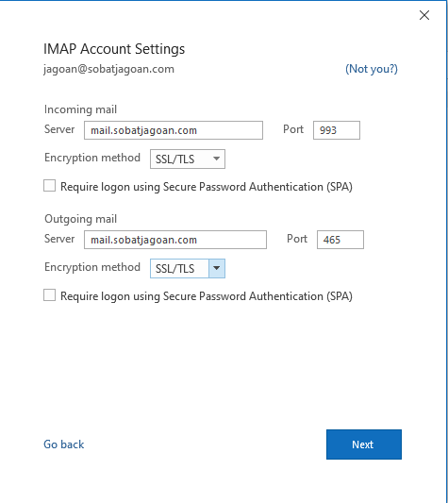Enable SPA checkbox under Incoming mail
The height and width of the screenshot is (503, 448).
pyautogui.click(x=49, y=186)
